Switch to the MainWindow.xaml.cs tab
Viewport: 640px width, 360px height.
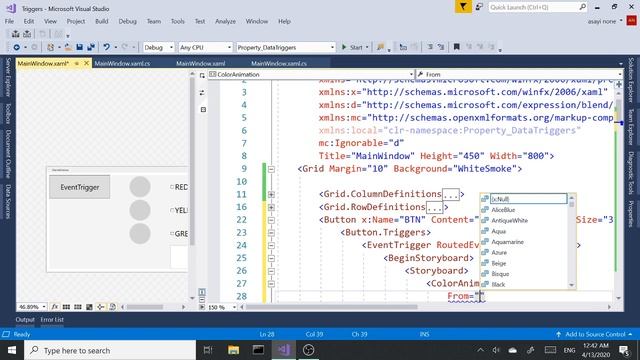122,63
